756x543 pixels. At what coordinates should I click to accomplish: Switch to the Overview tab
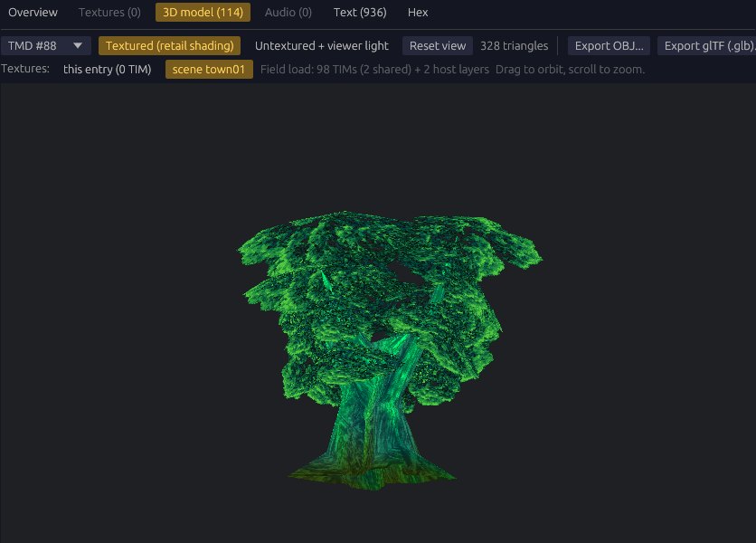point(33,13)
